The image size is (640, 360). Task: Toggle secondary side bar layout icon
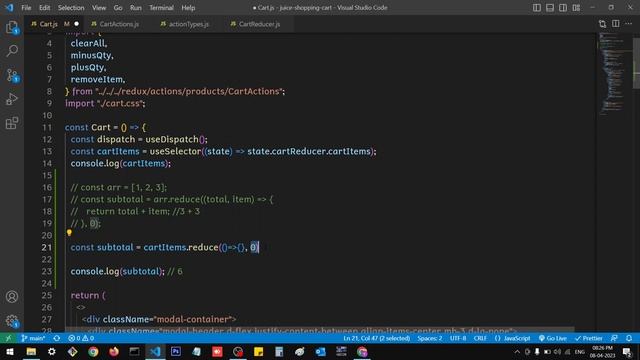563,8
